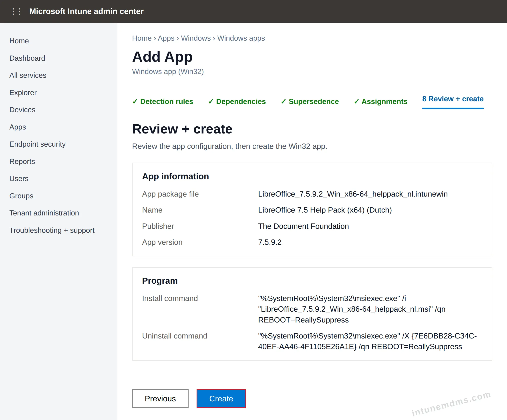Click the App information section heading
The height and width of the screenshot is (420, 507).
click(175, 177)
